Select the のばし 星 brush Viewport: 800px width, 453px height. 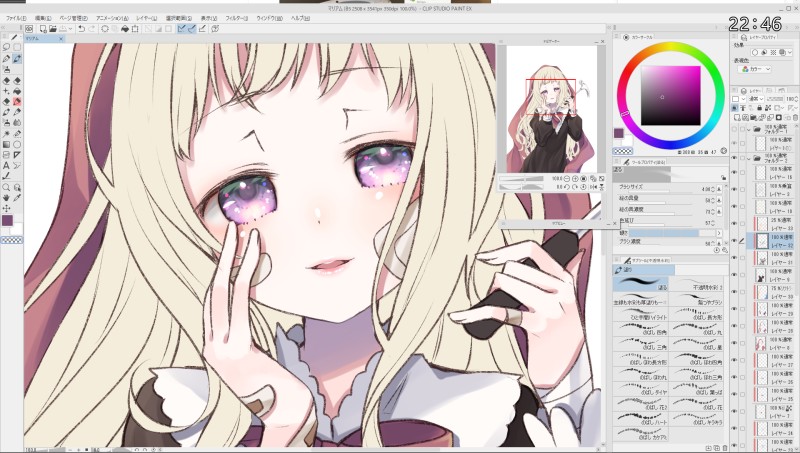(x=696, y=344)
